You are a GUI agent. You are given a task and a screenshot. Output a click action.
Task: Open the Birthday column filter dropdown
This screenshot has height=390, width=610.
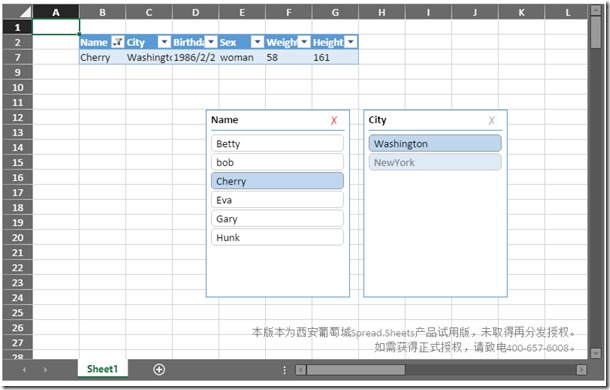[x=211, y=42]
